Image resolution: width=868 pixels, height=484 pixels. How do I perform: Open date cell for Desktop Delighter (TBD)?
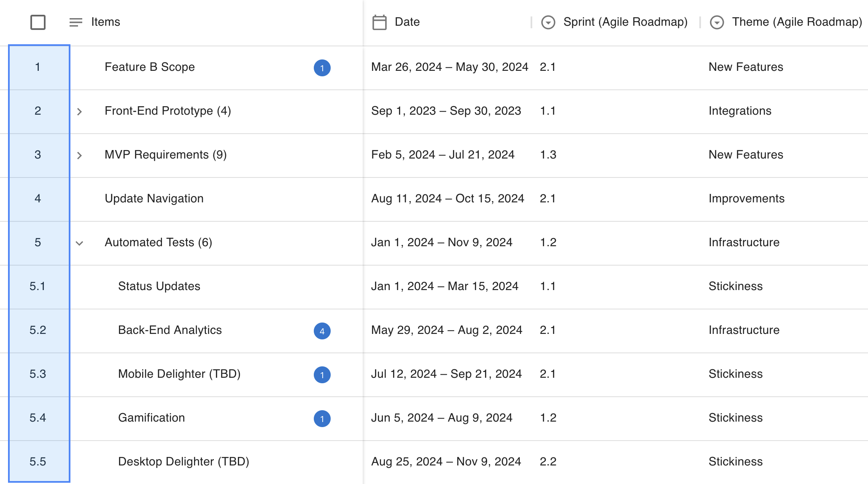click(x=446, y=462)
